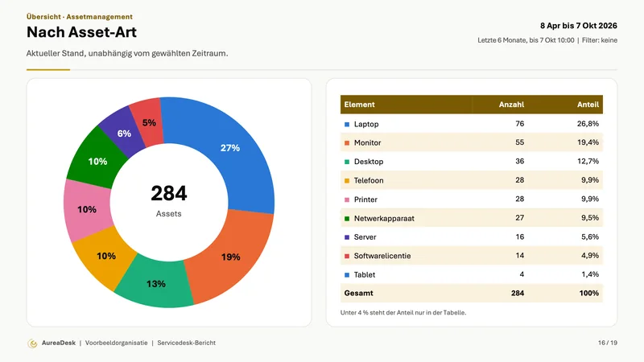
Task: Click the green 10% donut segment
Action: (97, 162)
